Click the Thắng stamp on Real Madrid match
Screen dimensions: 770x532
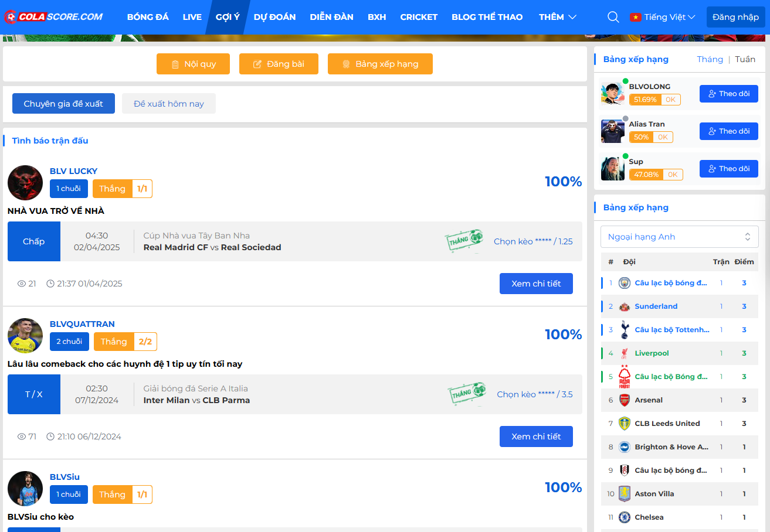point(464,241)
